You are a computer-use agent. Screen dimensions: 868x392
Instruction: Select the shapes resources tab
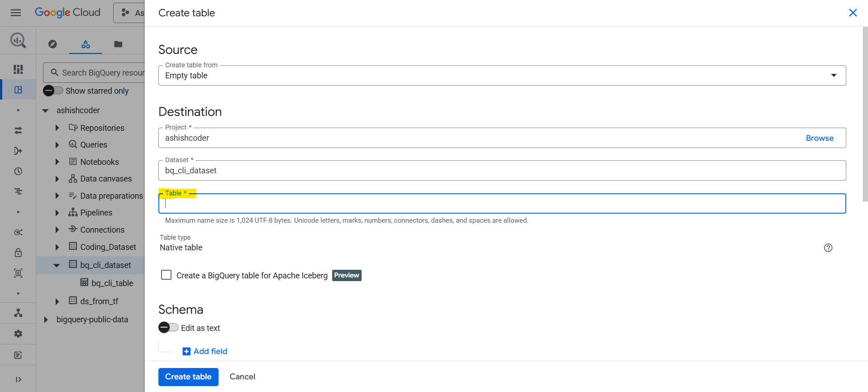[x=86, y=44]
